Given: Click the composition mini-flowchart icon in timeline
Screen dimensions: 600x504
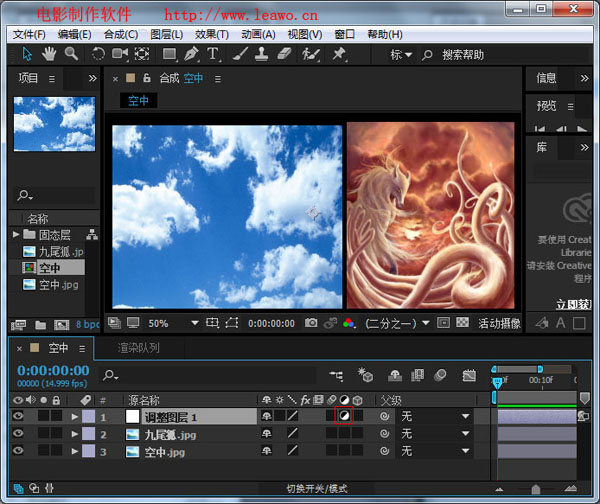Looking at the screenshot, I should pyautogui.click(x=336, y=376).
